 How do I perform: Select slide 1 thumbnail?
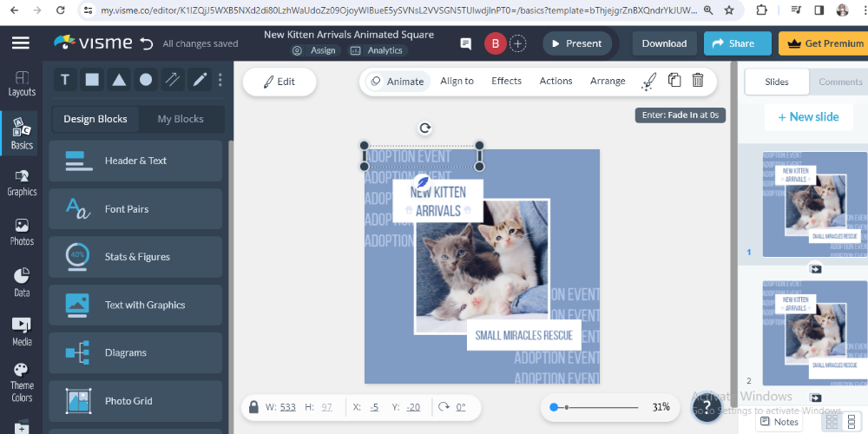point(814,204)
